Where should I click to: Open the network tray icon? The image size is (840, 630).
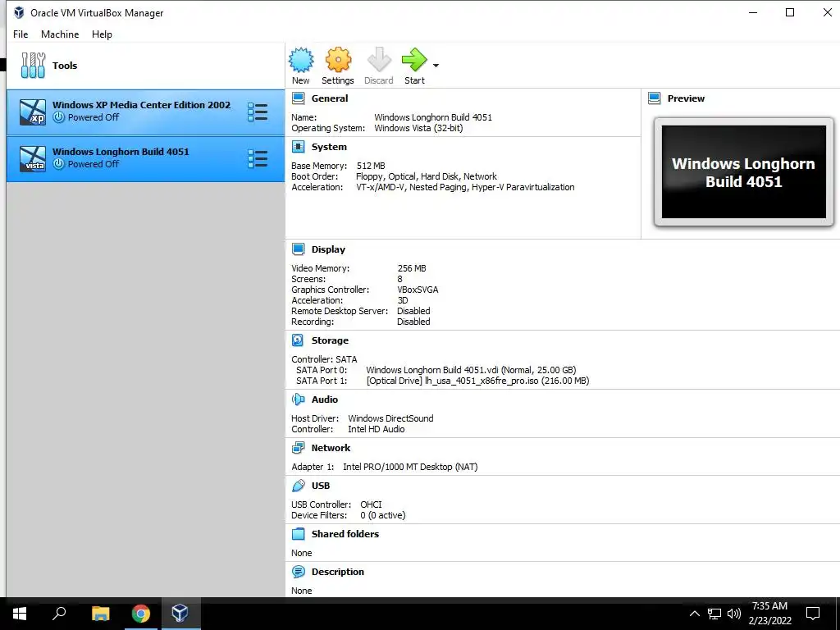(x=714, y=614)
